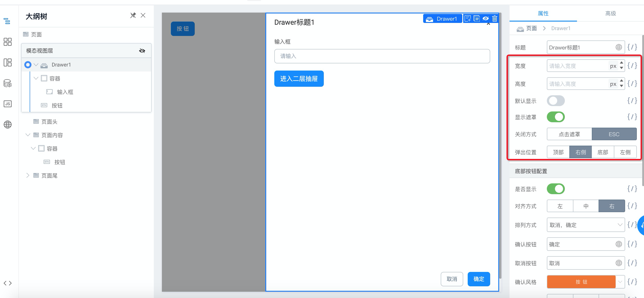
Task: Open the internationalization globe sidebar icon
Action: tap(7, 125)
